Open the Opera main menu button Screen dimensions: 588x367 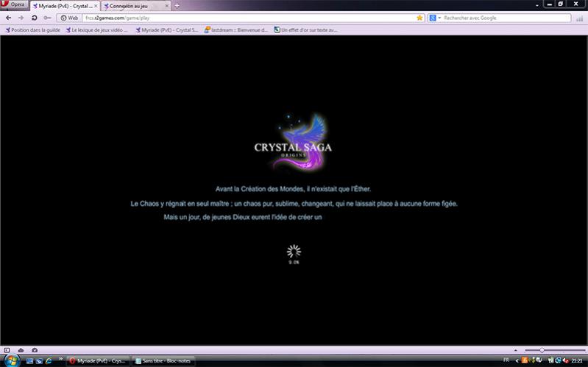tap(14, 4)
